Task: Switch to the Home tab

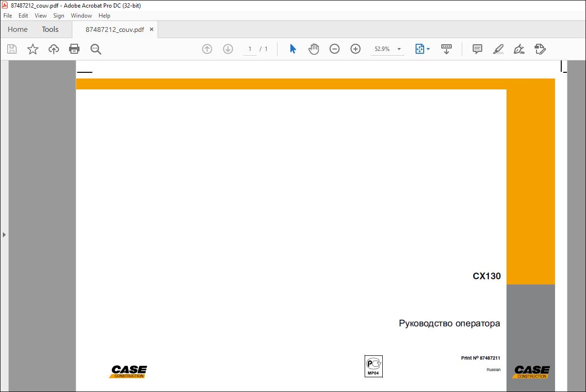Action: pos(18,29)
